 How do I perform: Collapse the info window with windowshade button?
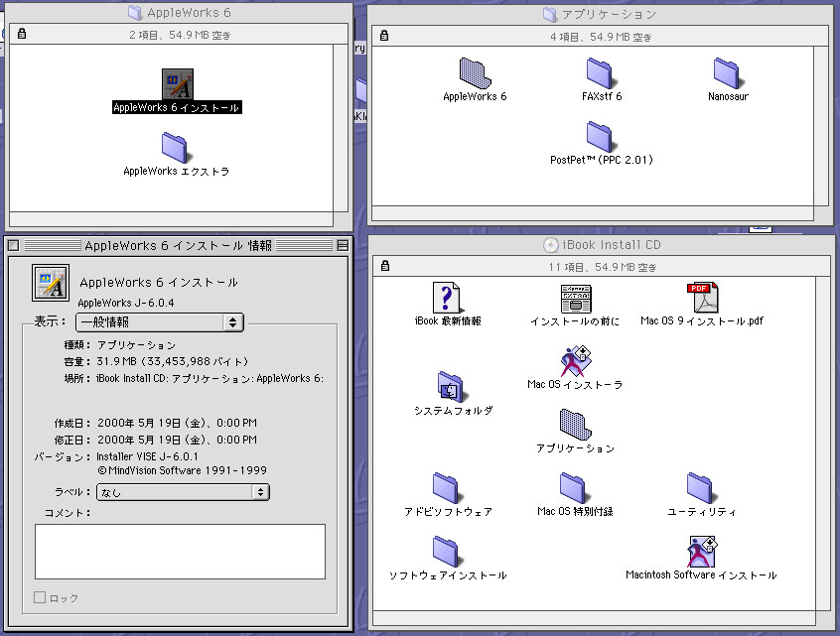tap(343, 246)
